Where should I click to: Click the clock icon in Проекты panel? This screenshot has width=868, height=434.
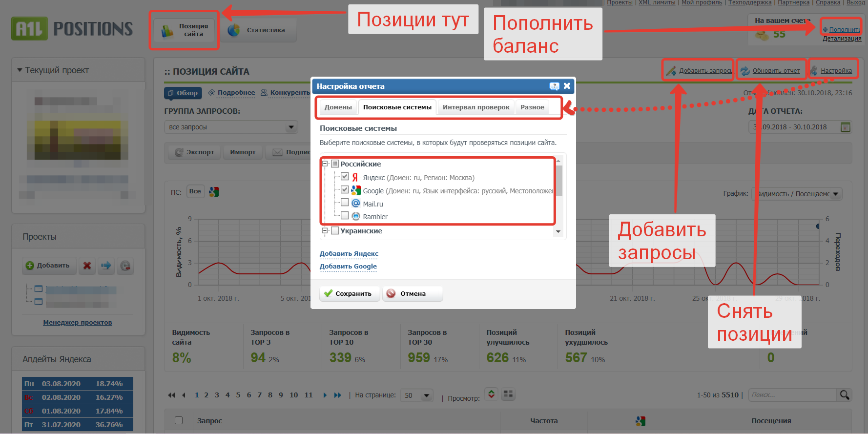125,266
